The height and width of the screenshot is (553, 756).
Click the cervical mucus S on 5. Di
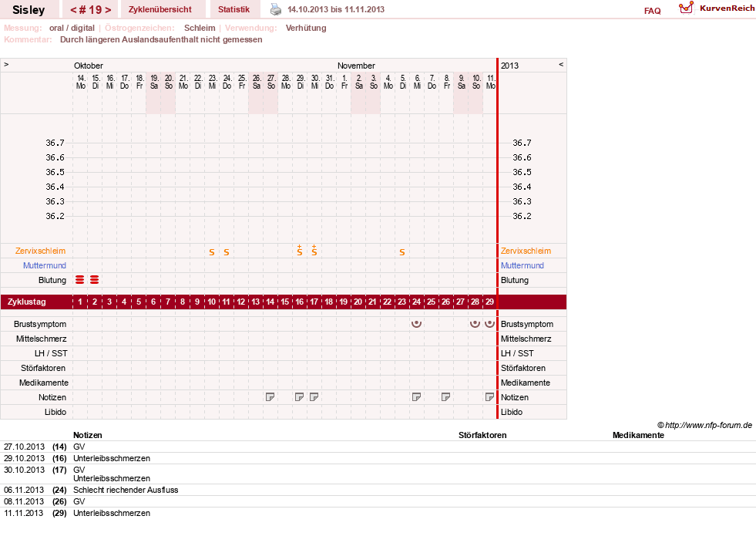(x=402, y=252)
